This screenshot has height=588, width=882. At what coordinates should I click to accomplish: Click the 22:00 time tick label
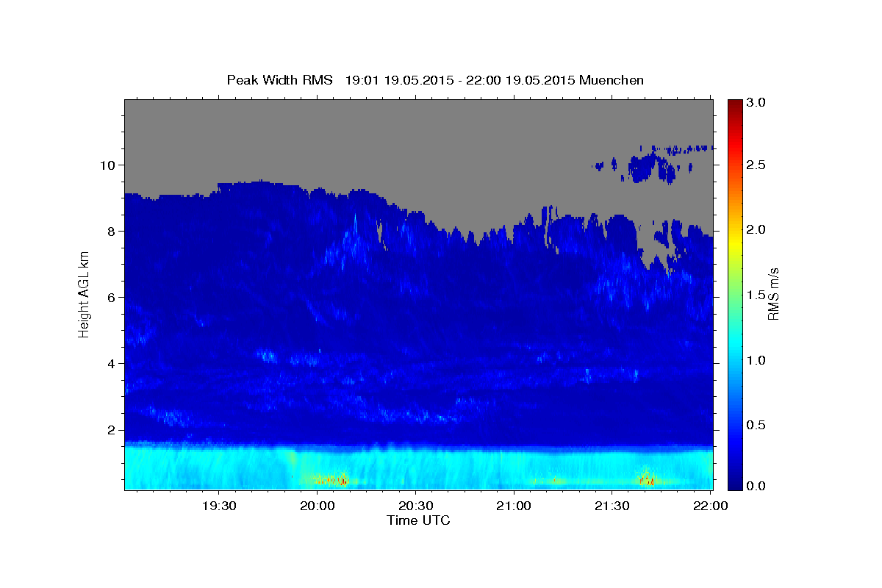point(710,506)
